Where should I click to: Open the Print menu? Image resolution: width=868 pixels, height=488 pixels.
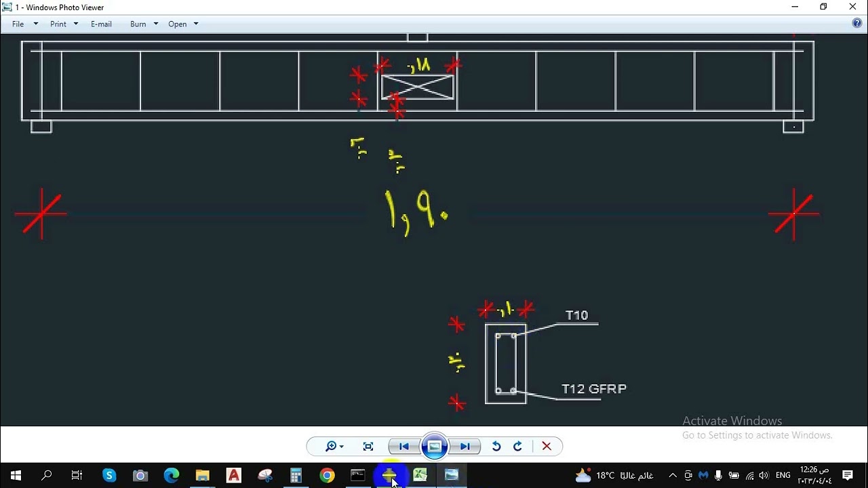tap(58, 24)
